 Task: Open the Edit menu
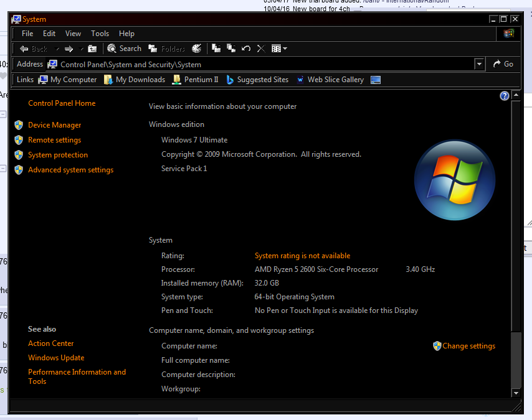click(x=49, y=34)
